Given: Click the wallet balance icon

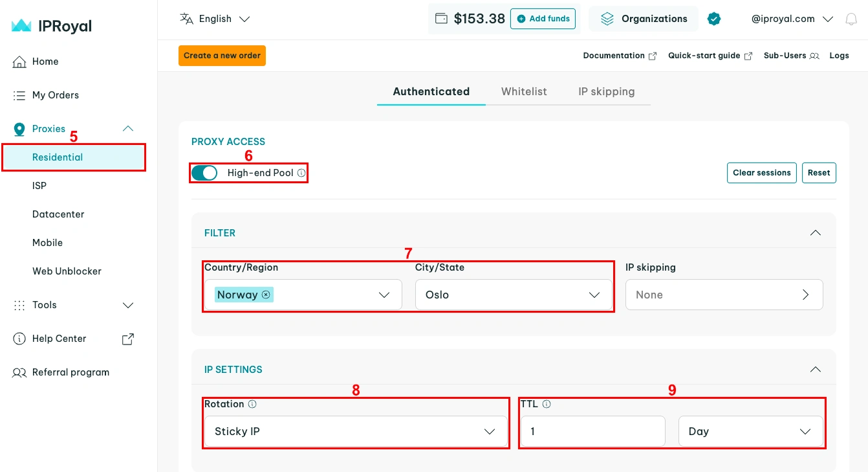Looking at the screenshot, I should point(441,19).
